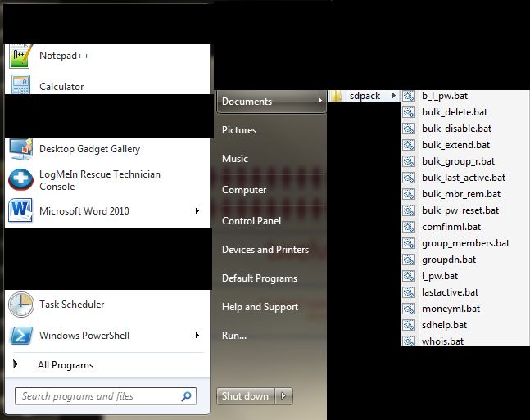This screenshot has height=420, width=530.
Task: Run the sdhelp.bat file name
Action: coord(444,325)
